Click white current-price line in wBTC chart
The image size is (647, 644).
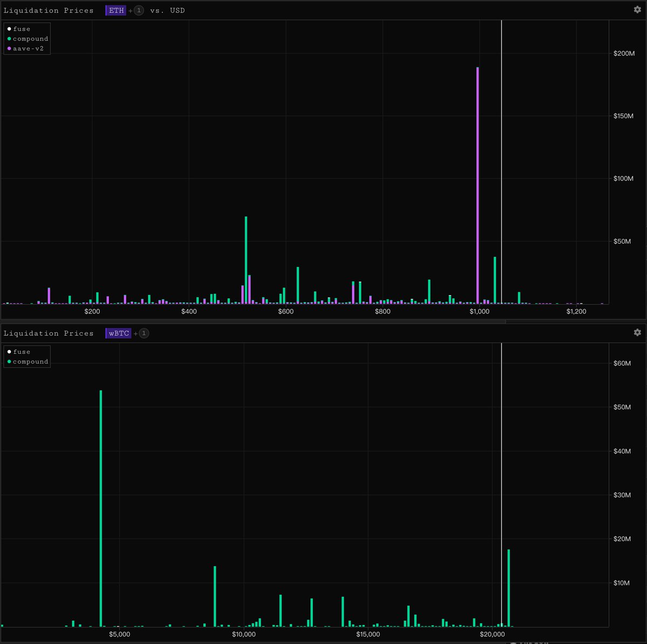pyautogui.click(x=501, y=484)
